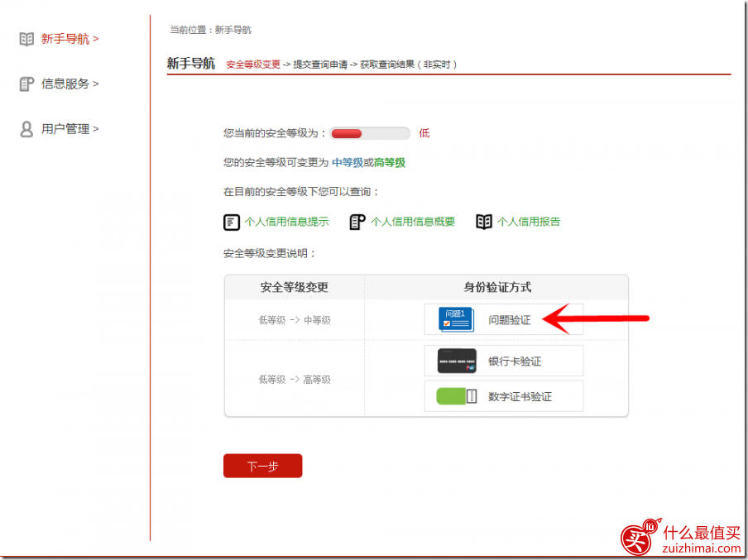Open the 个人信用报告 link

[x=529, y=222]
